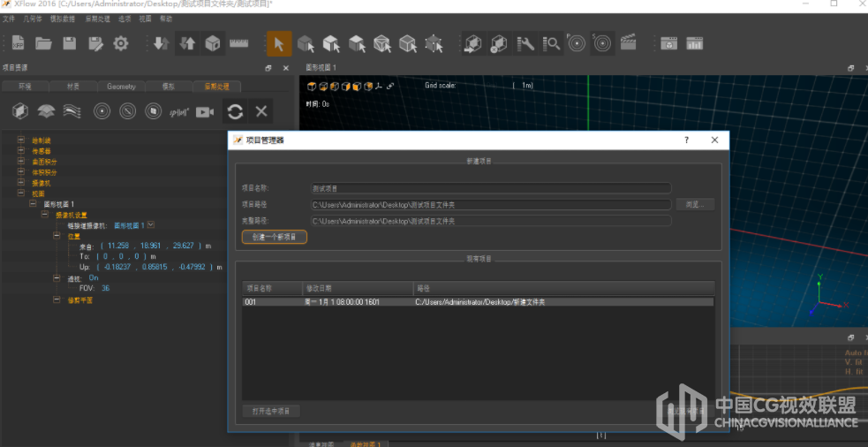Click the wrench with bars toolbar icon

(525, 44)
